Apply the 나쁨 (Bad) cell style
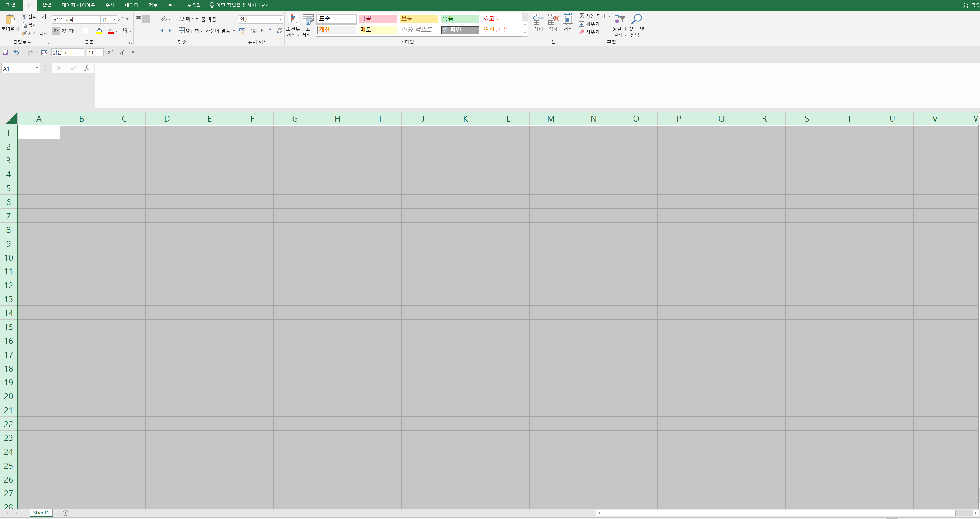The image size is (980, 519). pos(377,19)
